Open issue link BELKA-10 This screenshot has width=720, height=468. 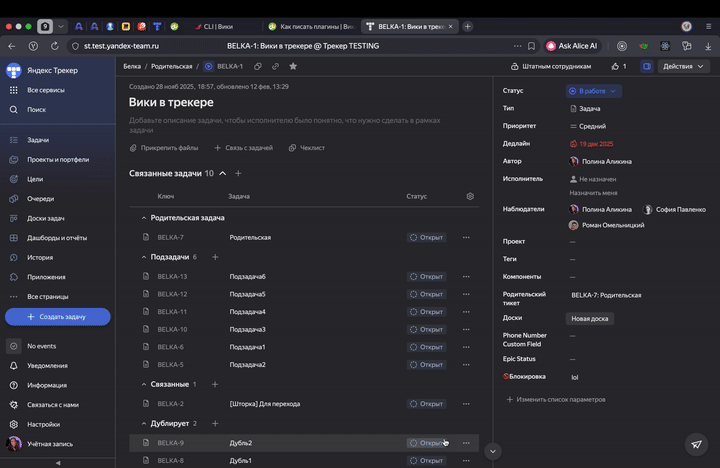(x=172, y=329)
